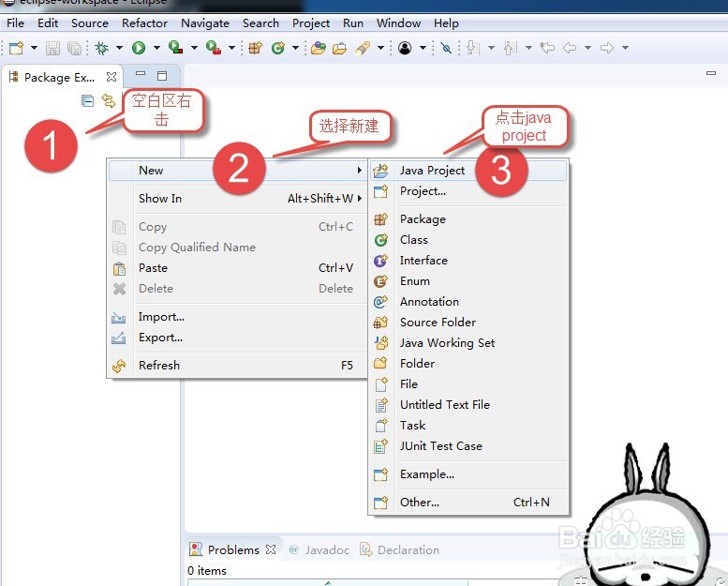Choose Untitled Text File entry

pyautogui.click(x=468, y=405)
